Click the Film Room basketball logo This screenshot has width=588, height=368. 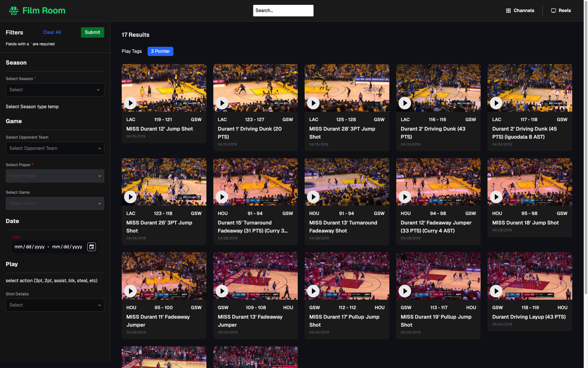coord(14,10)
